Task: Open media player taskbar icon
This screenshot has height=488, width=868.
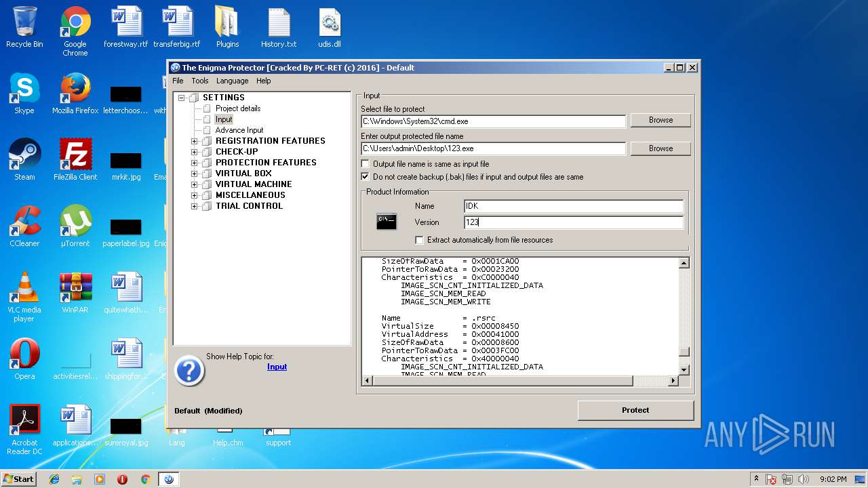Action: (x=100, y=479)
